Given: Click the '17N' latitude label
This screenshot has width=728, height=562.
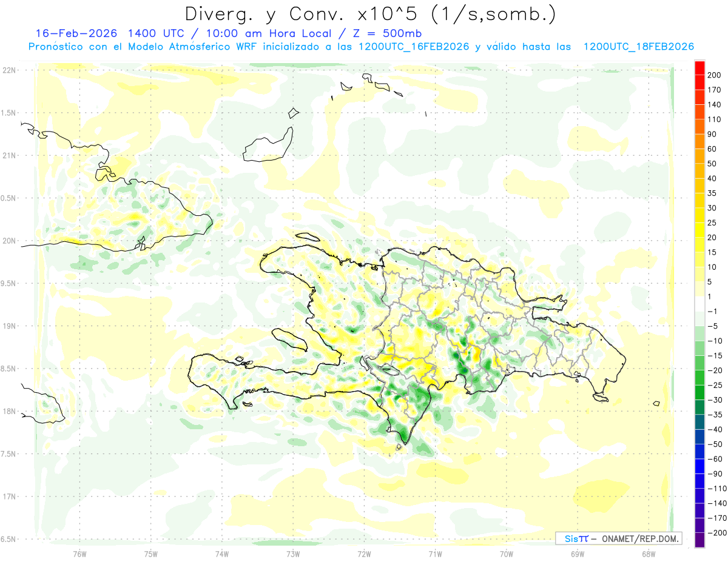Looking at the screenshot, I should click(x=9, y=497).
